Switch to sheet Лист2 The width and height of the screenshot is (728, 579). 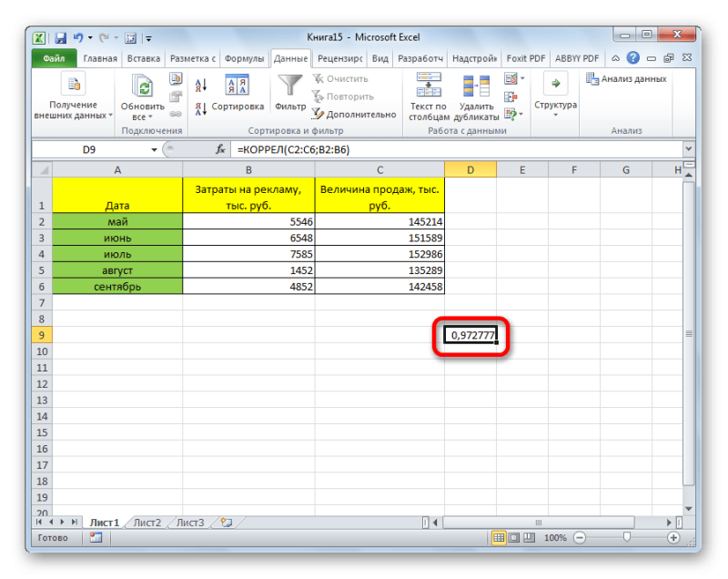(147, 523)
